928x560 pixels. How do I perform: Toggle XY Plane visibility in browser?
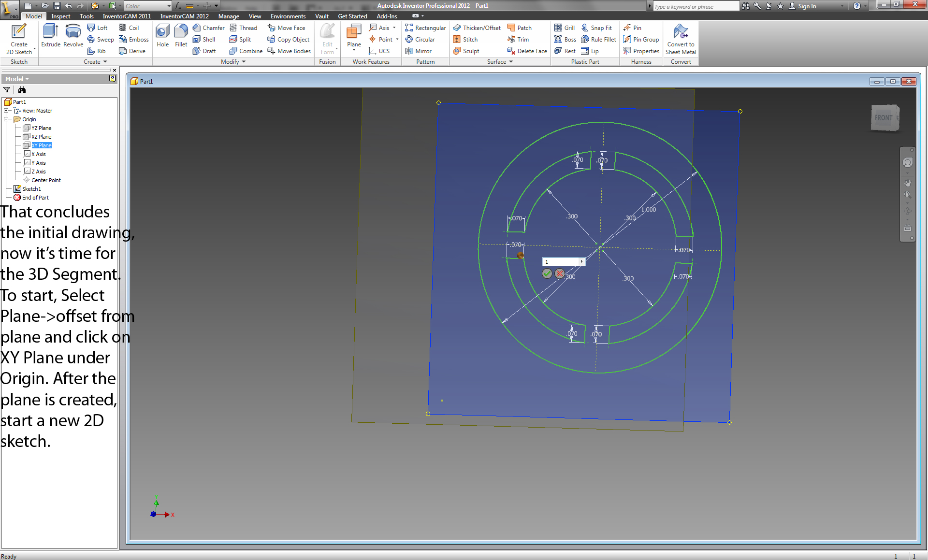pyautogui.click(x=41, y=145)
